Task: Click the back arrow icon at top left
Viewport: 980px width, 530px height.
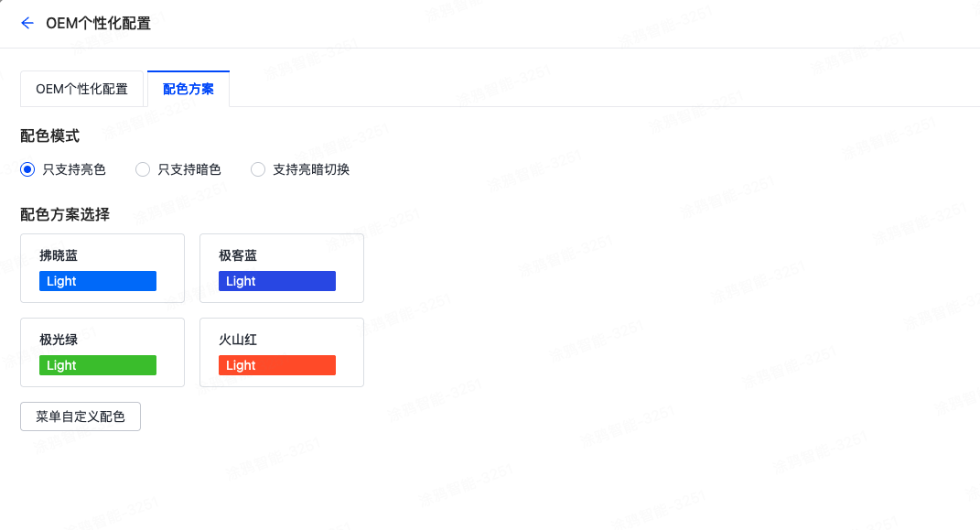Action: (x=26, y=23)
